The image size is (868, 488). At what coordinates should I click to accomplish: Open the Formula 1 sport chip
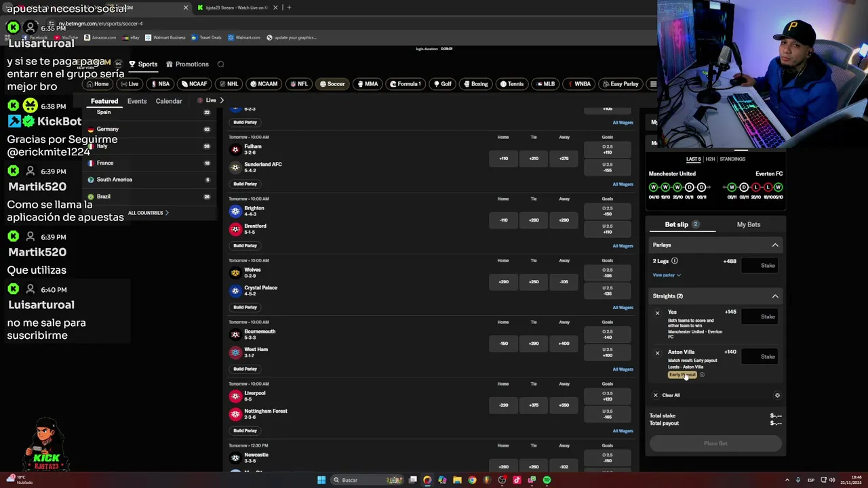[406, 84]
